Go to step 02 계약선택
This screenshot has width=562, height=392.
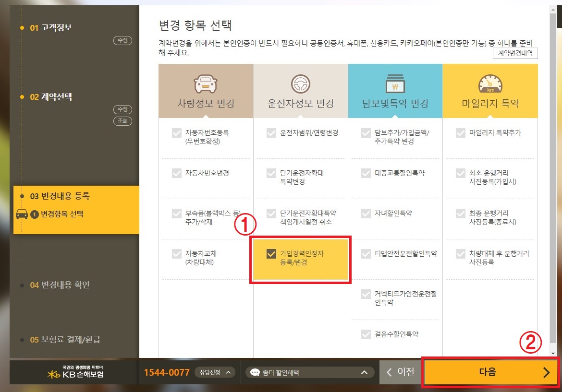point(51,96)
